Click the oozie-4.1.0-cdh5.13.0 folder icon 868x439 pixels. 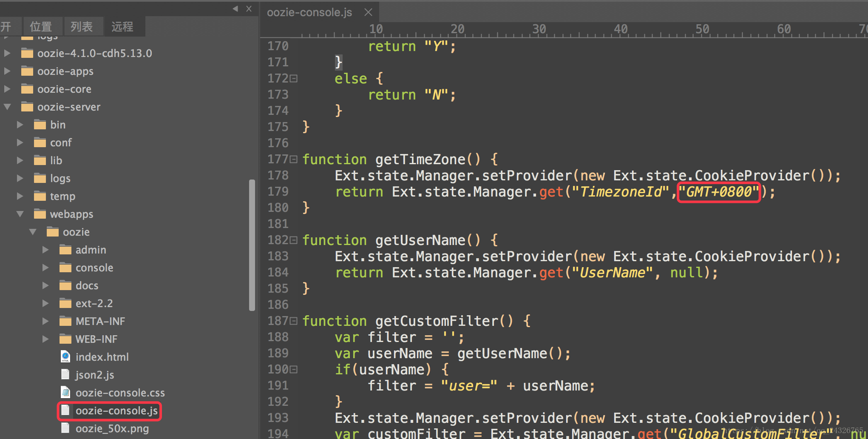click(27, 53)
